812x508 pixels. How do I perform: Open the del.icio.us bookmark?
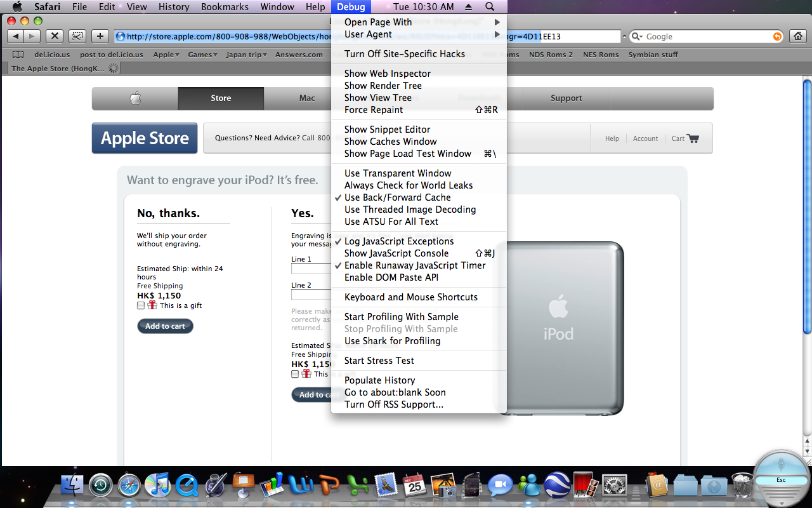[53, 55]
